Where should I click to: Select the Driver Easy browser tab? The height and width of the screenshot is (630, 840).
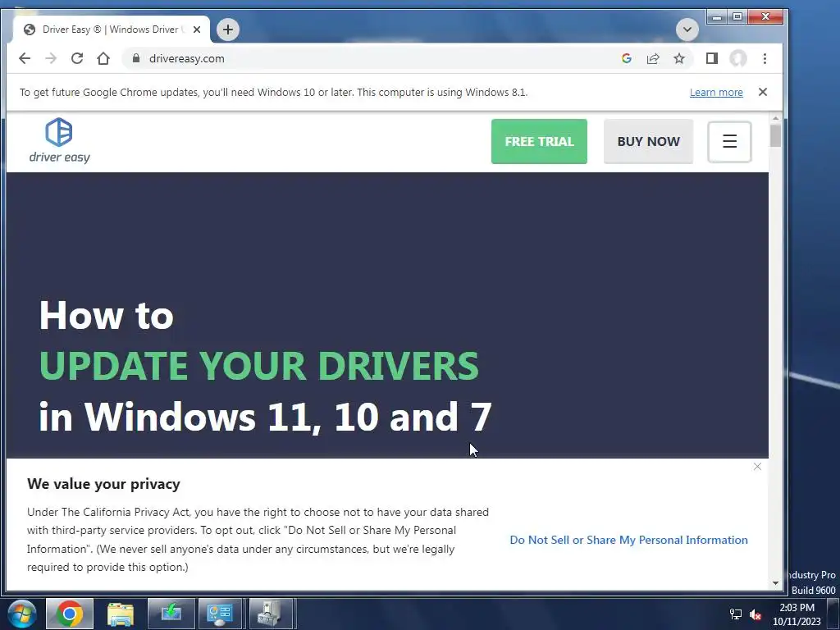point(111,30)
